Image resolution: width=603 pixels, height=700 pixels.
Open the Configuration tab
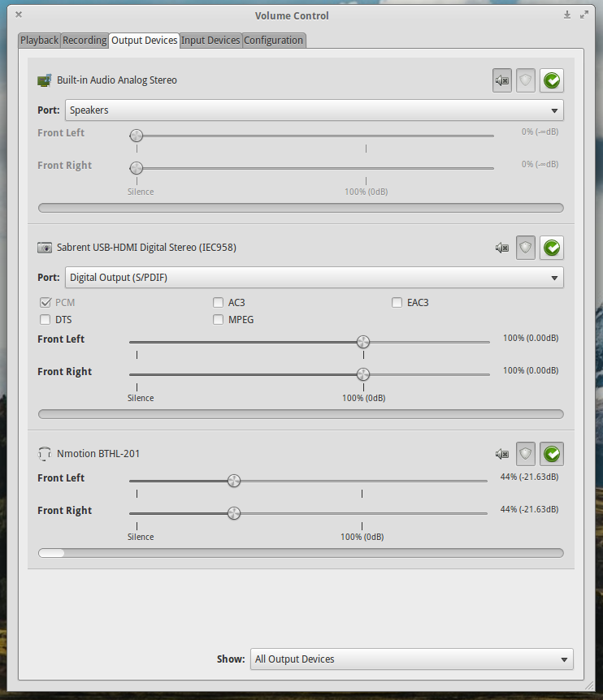click(273, 40)
